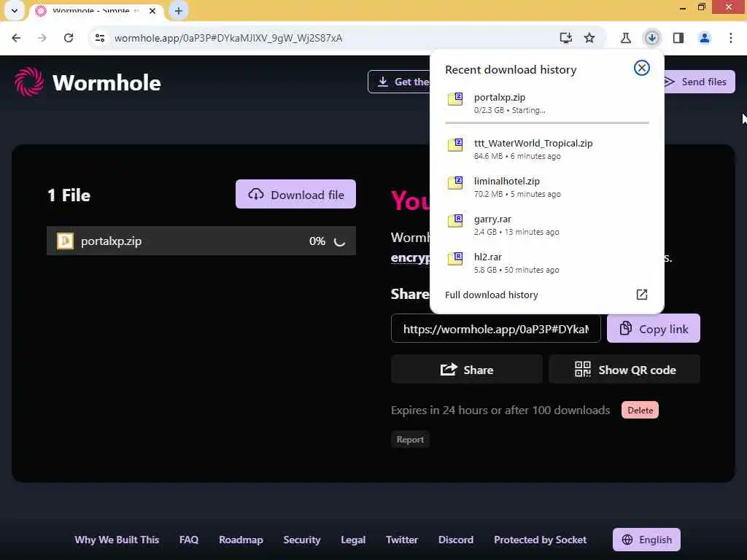Click the 0% loading spinner
Screen dimensions: 747x560
pos(339,241)
